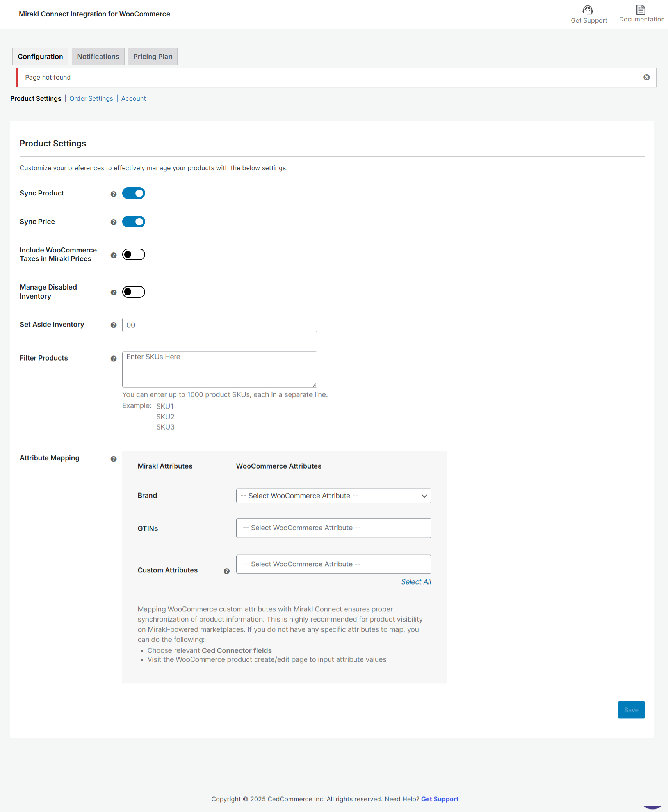Disable the Sync Product toggle

coord(134,193)
